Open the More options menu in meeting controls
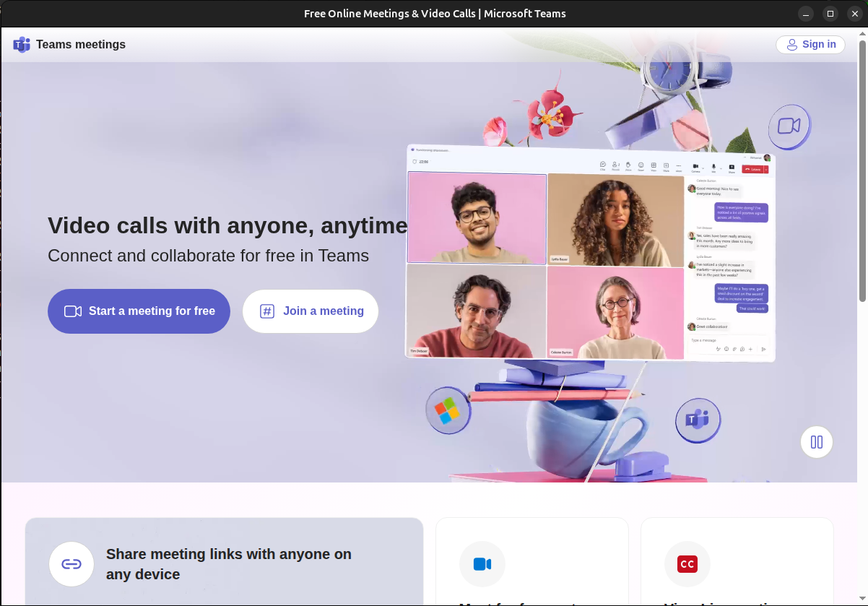Viewport: 868px width, 606px height. (679, 166)
